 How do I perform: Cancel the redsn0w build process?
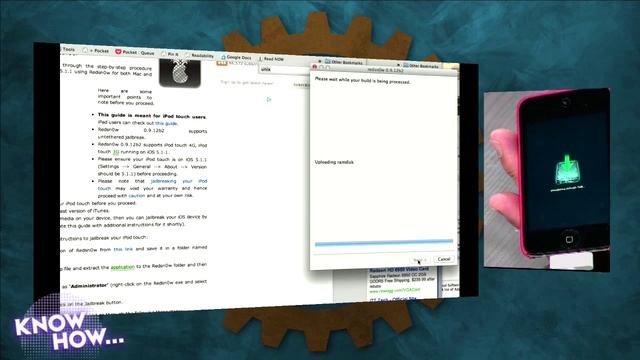click(x=444, y=259)
